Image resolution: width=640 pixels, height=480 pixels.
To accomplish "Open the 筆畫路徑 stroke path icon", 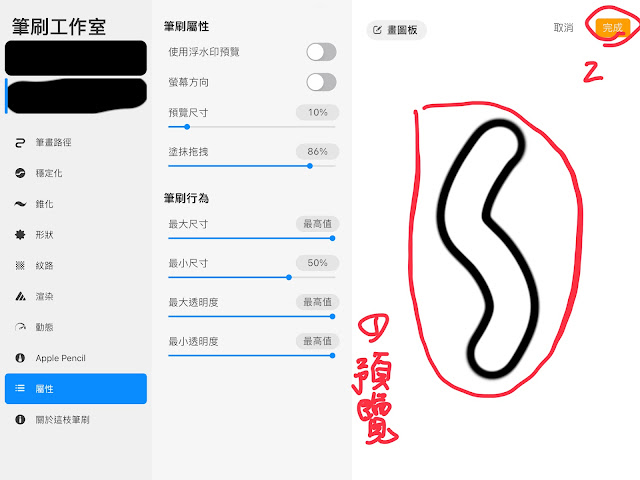I will click(x=20, y=142).
